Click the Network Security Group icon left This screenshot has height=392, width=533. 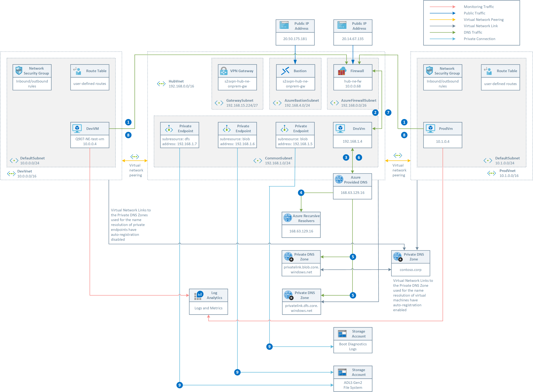[x=22, y=70]
